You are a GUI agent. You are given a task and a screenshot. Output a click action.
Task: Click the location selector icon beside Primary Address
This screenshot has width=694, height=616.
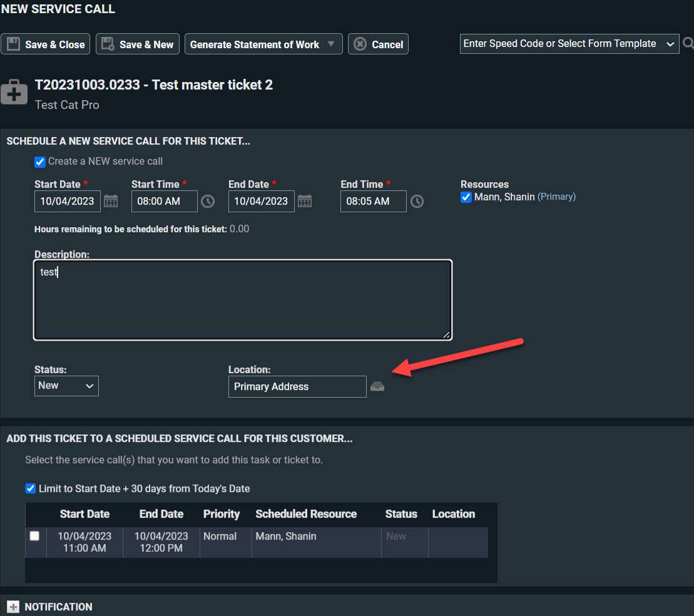tap(377, 387)
